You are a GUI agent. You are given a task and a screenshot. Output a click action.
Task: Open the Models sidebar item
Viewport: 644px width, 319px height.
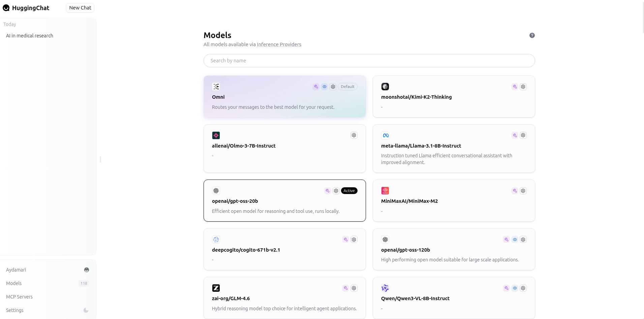click(48, 283)
